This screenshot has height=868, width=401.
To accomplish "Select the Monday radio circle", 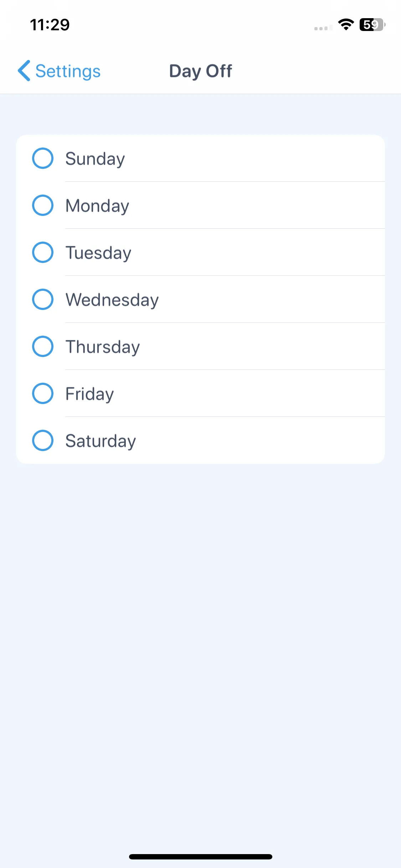I will pyautogui.click(x=43, y=205).
